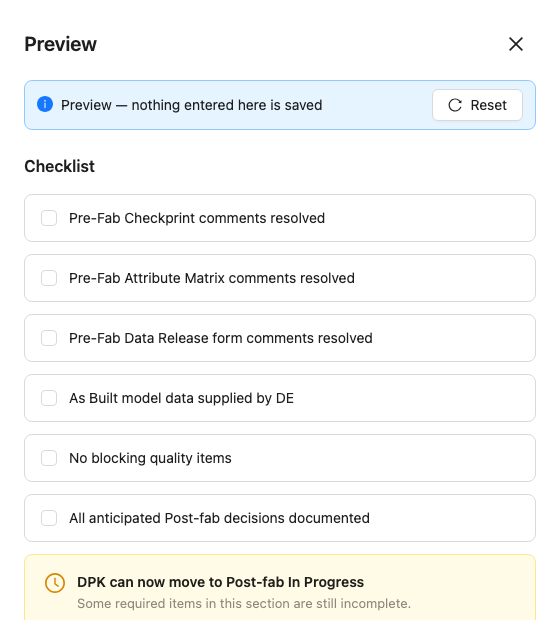Image resolution: width=560 pixels, height=620 pixels.
Task: Enable Pre-Fab Data Release form comments checkbox
Action: pos(49,338)
